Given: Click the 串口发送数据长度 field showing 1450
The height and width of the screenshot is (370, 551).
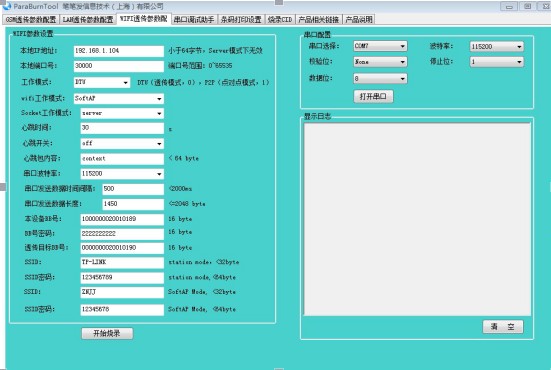Looking at the screenshot, I should point(133,204).
